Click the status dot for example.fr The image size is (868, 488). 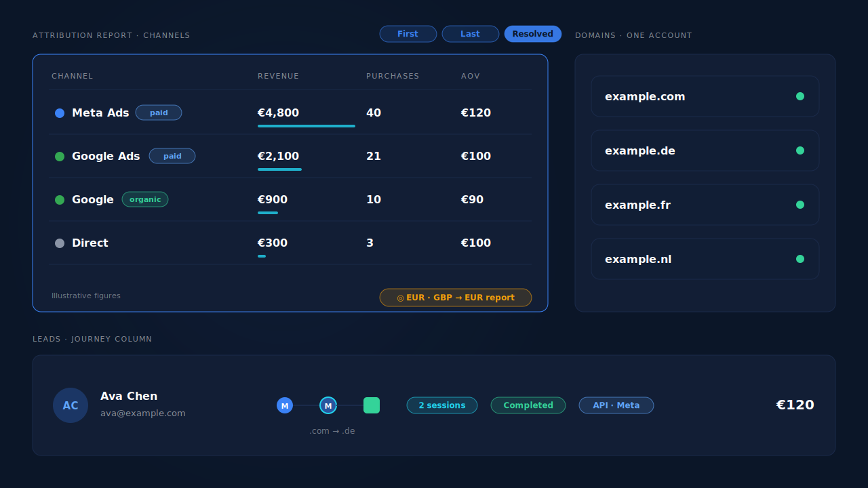pyautogui.click(x=800, y=205)
